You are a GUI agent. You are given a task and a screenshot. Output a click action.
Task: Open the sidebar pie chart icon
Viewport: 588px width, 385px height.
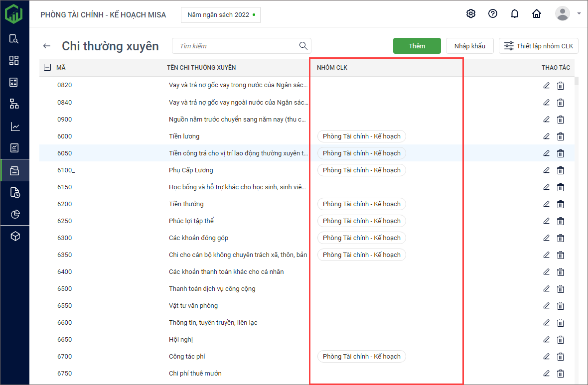click(x=14, y=214)
